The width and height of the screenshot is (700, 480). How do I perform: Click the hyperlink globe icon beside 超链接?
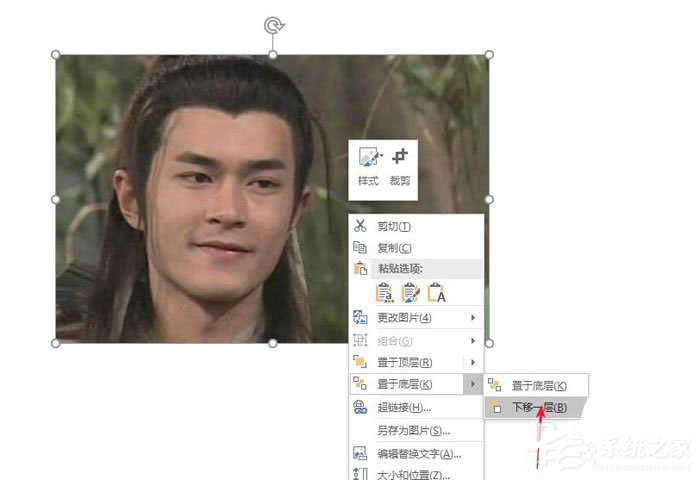point(360,407)
